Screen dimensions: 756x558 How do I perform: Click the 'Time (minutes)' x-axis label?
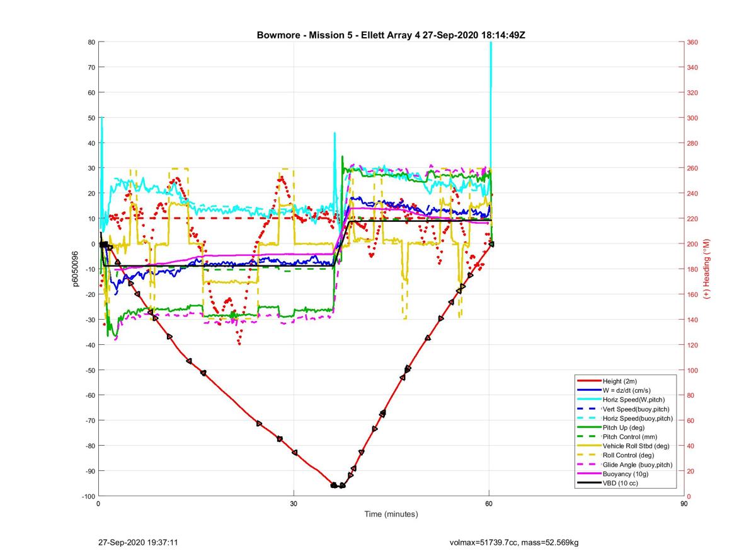point(391,514)
